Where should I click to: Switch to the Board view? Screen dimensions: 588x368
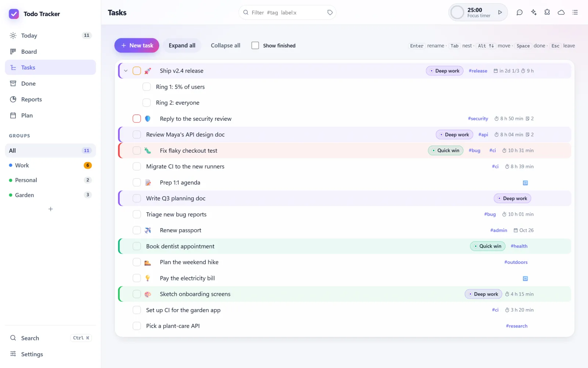(x=50, y=52)
